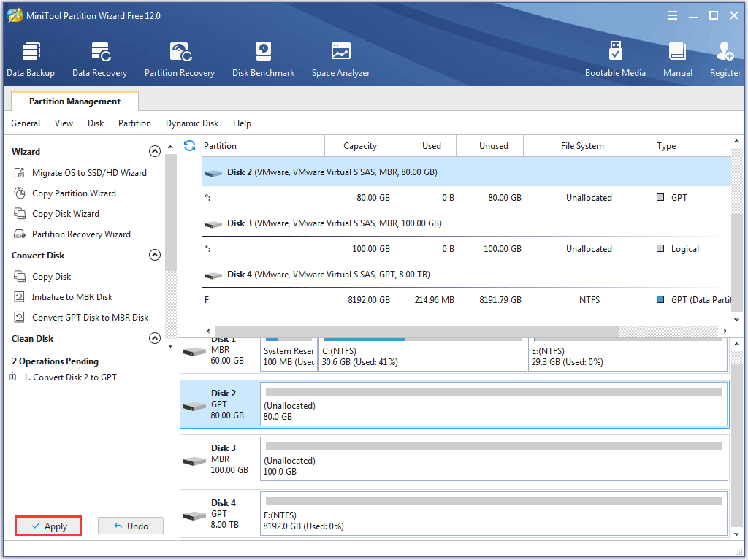The height and width of the screenshot is (560, 748).
Task: Open the Data Backup tool
Action: click(x=31, y=58)
